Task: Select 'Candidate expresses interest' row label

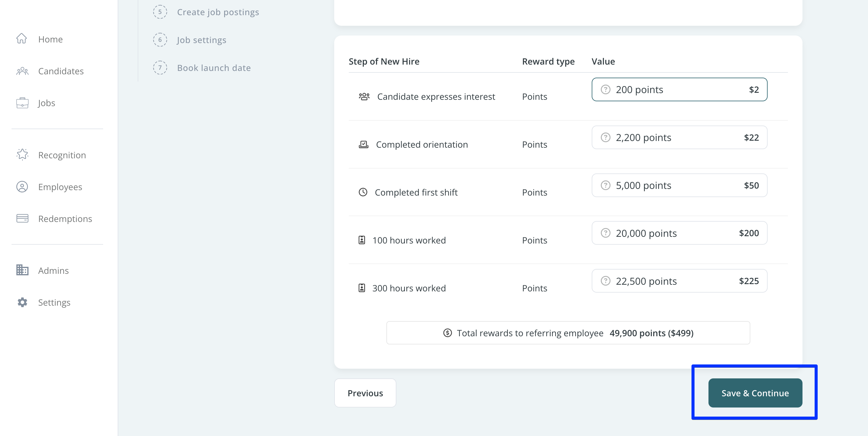Action: click(x=436, y=97)
